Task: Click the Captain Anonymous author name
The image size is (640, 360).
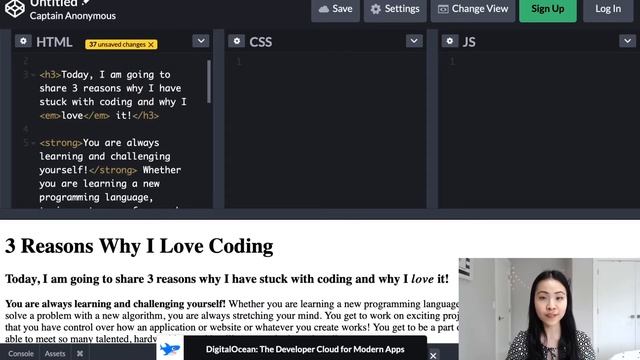Action: tap(73, 16)
